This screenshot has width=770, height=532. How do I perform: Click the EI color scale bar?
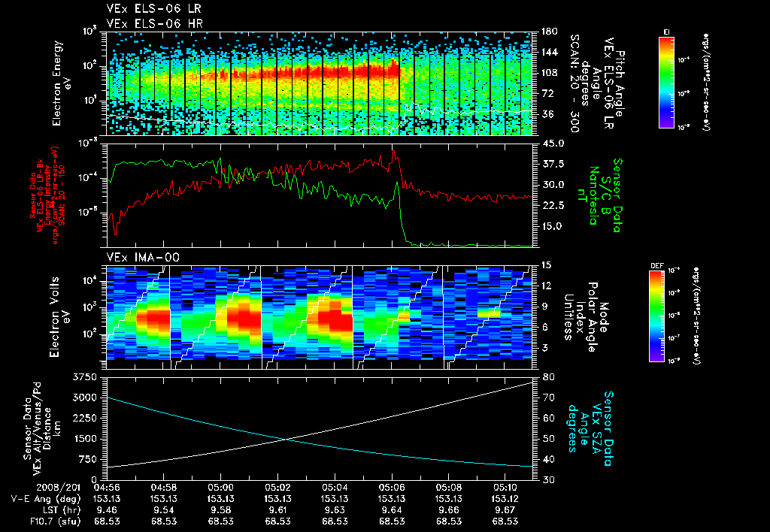(666, 83)
